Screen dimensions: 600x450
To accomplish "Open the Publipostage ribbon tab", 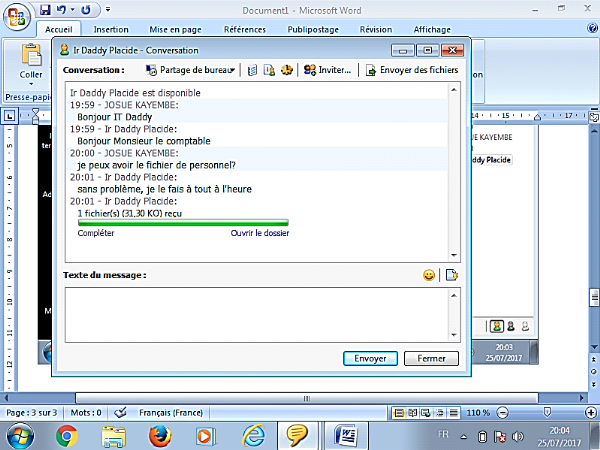I will click(x=313, y=29).
